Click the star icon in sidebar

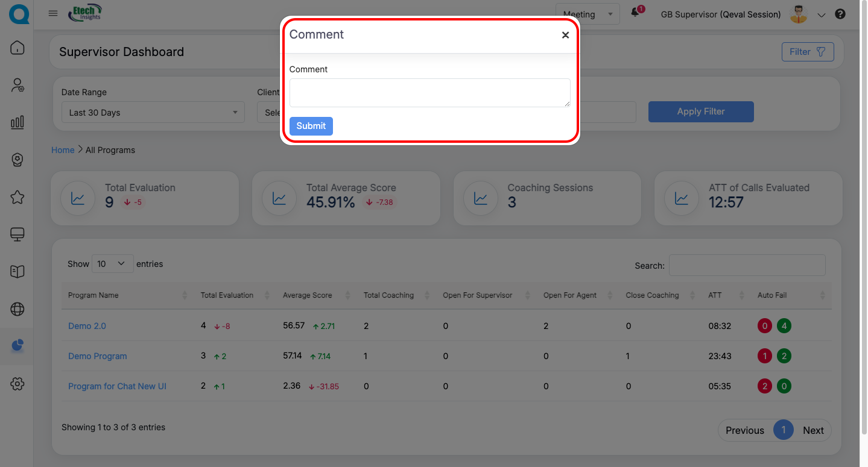pos(17,197)
